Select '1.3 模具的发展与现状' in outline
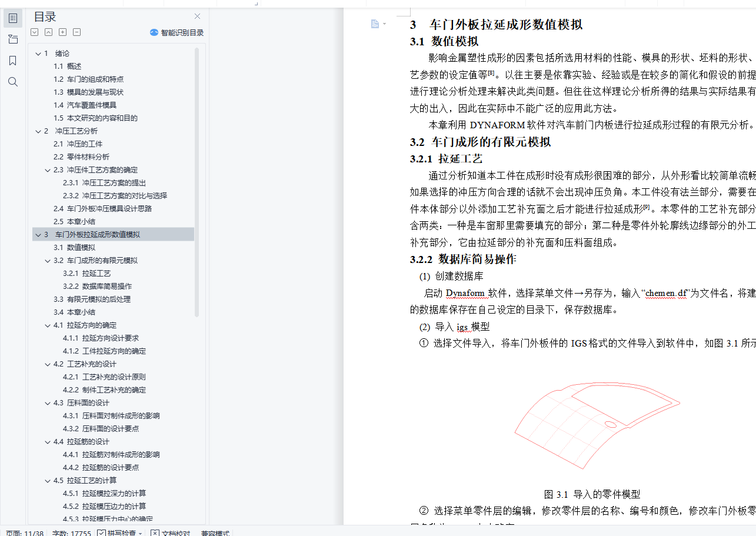 pyautogui.click(x=88, y=92)
